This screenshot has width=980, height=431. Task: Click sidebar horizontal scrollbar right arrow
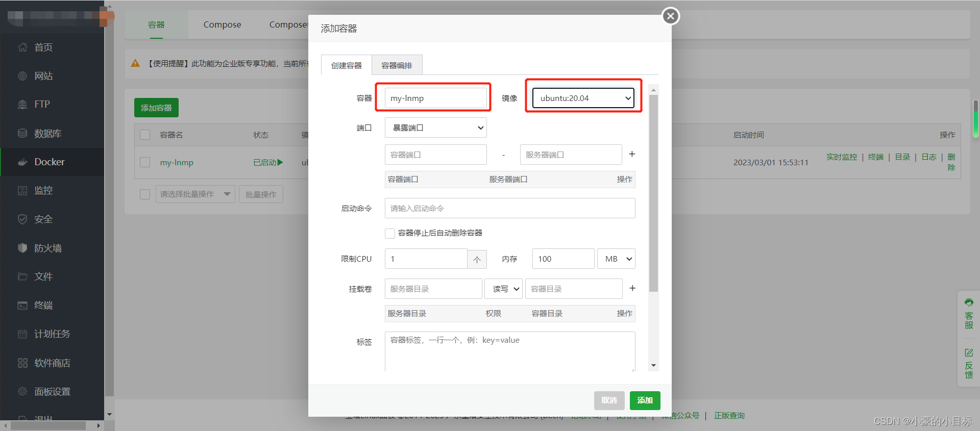click(99, 425)
